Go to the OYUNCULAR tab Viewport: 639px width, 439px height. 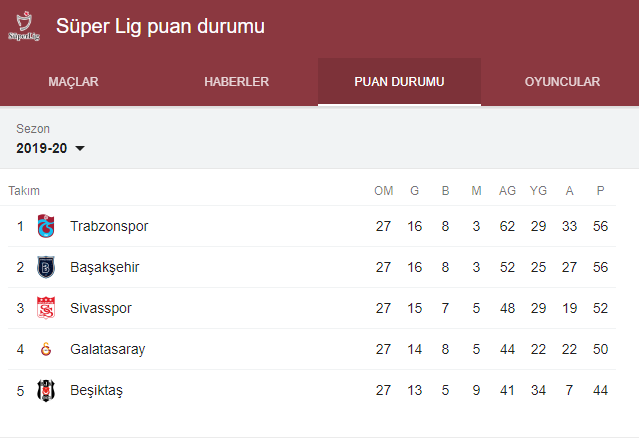[x=562, y=82]
